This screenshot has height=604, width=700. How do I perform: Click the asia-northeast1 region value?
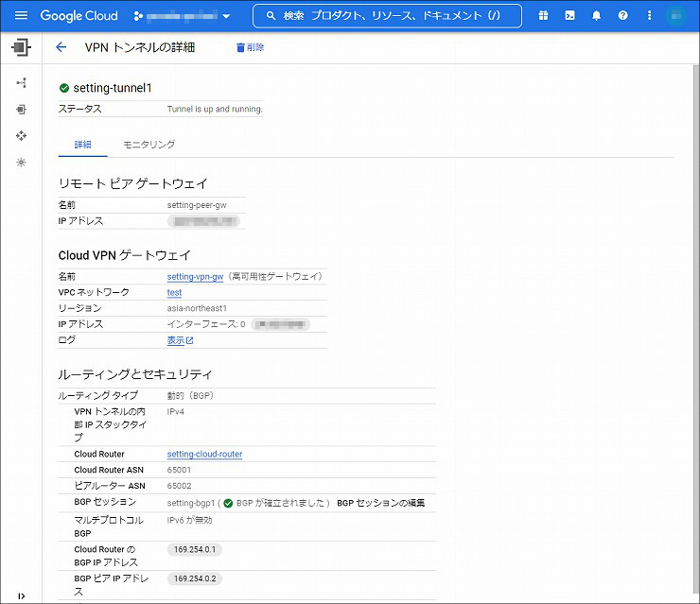[197, 308]
